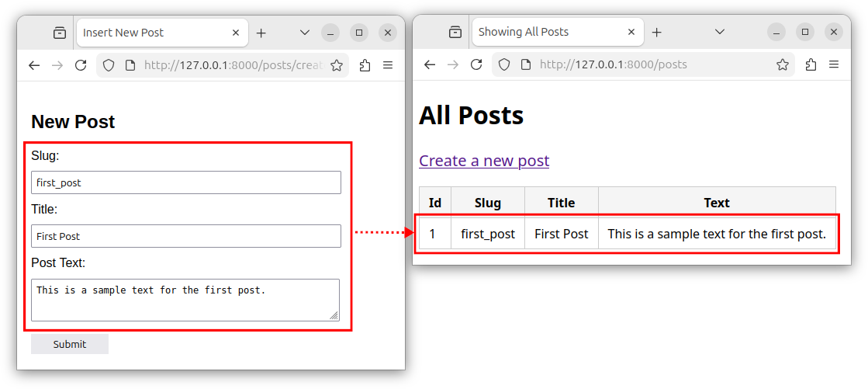This screenshot has width=868, height=389.
Task: Click the Post Text: label
Action: pyautogui.click(x=59, y=263)
